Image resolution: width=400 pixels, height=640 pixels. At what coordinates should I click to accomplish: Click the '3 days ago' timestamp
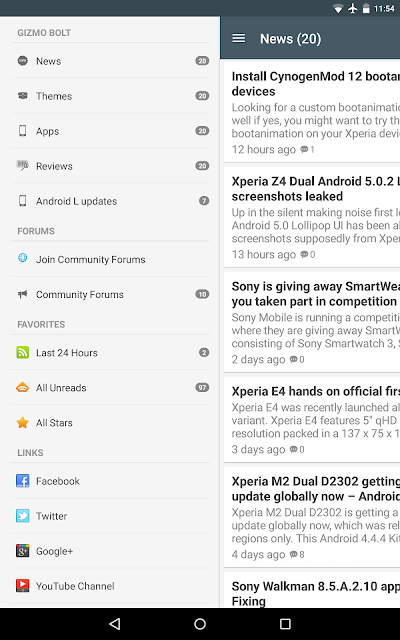[x=258, y=449]
